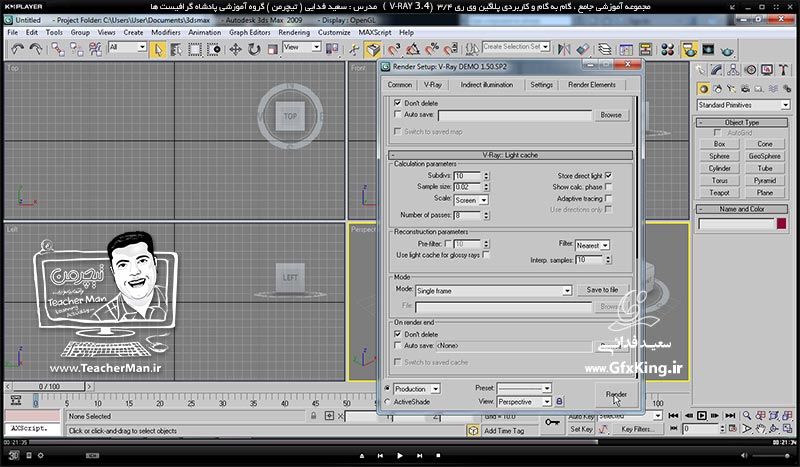
Task: Open the Material Editor colored spheres icon
Action: point(667,49)
